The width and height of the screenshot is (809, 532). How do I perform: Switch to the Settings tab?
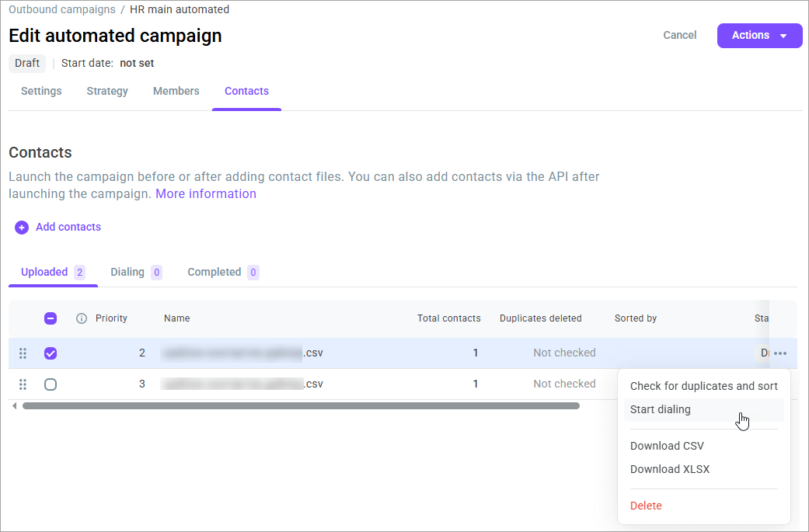(41, 91)
